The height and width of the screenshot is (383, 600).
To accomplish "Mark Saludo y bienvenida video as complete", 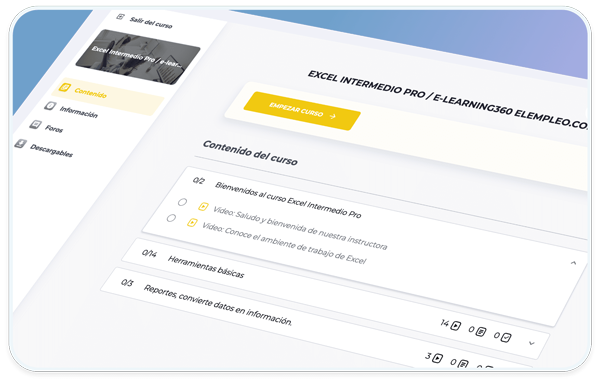I will 183,202.
